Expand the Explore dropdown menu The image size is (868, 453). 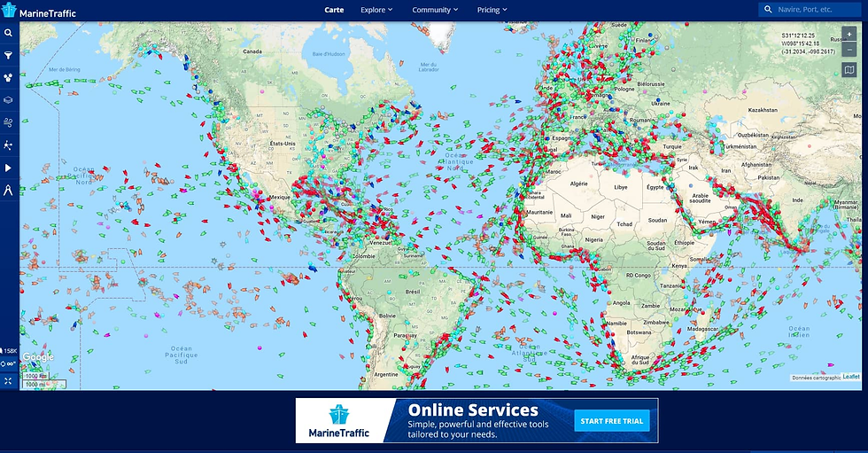376,10
